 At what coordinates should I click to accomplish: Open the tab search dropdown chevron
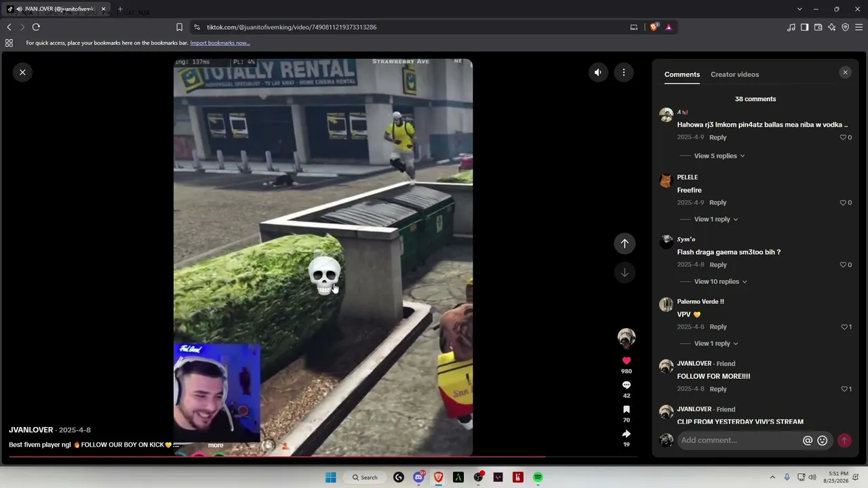pyautogui.click(x=800, y=9)
